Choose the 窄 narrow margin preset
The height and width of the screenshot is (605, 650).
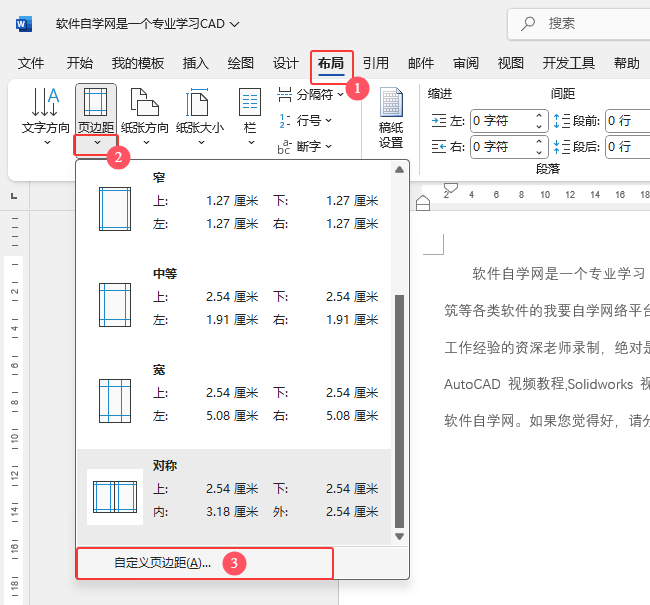coord(234,209)
